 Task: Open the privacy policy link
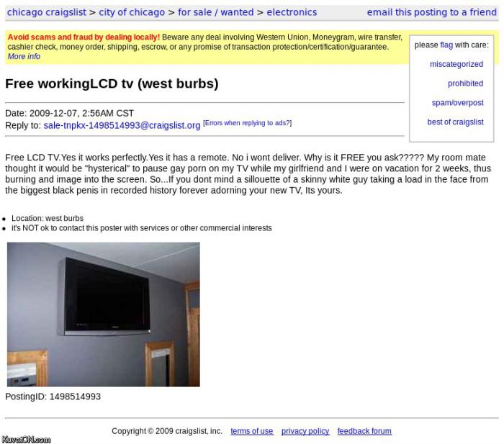point(305,431)
